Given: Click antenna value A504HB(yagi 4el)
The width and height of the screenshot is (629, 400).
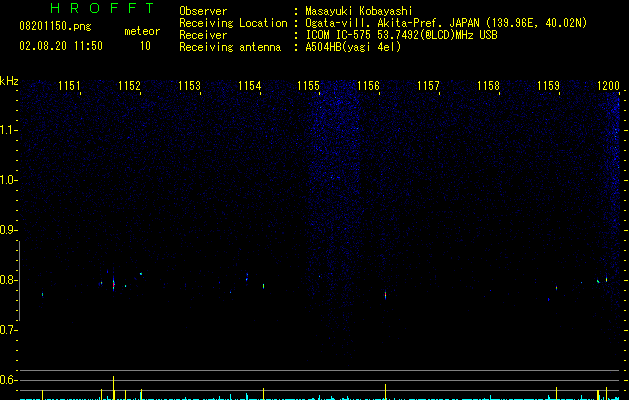Looking at the screenshot, I should click(x=353, y=47).
